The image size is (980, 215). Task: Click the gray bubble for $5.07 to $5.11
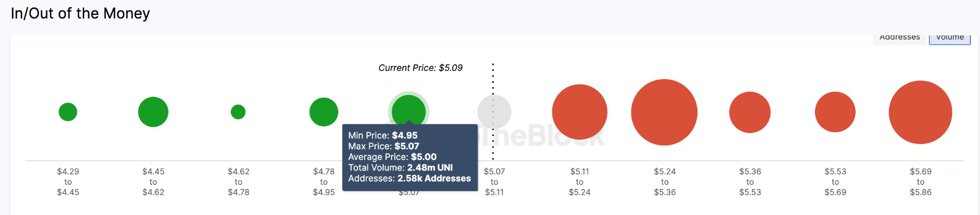494,112
